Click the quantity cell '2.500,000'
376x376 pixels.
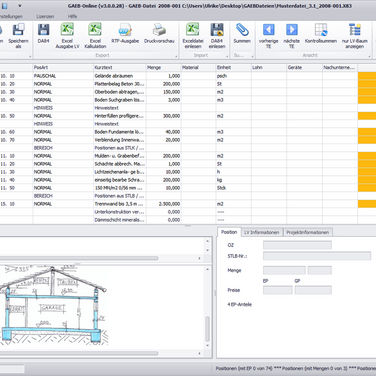coord(163,204)
